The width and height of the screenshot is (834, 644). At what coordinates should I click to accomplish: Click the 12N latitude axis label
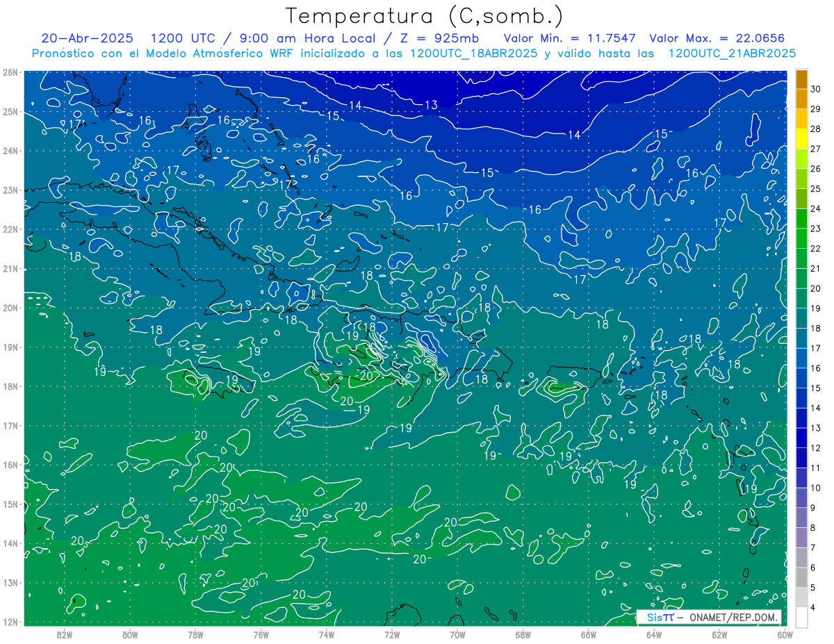pyautogui.click(x=10, y=622)
